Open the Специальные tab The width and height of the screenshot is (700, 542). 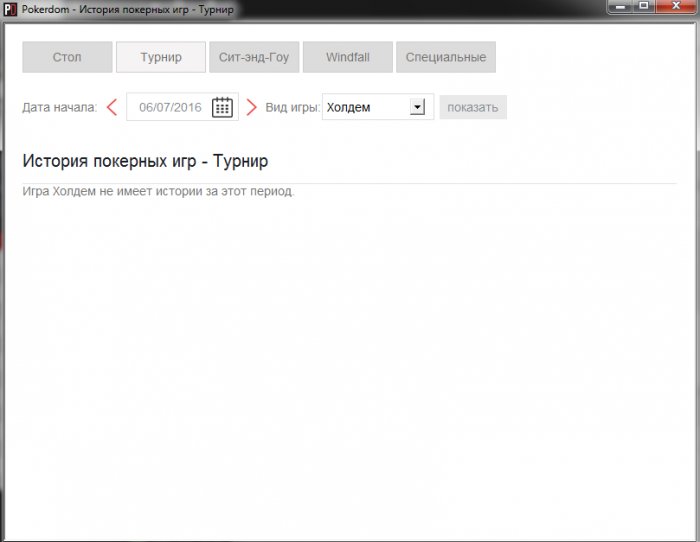coord(446,57)
